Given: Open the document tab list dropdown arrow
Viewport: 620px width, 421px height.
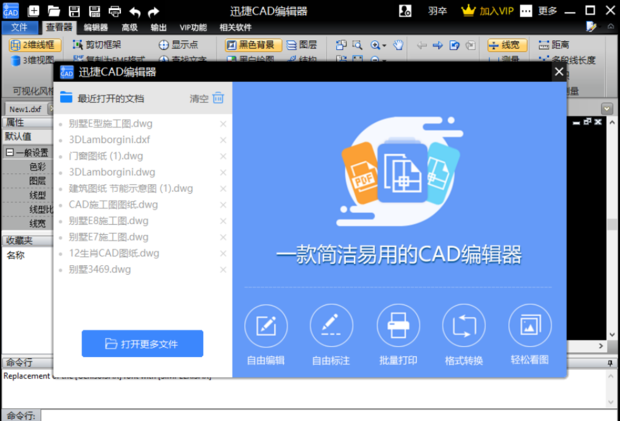Looking at the screenshot, I should click(x=607, y=108).
